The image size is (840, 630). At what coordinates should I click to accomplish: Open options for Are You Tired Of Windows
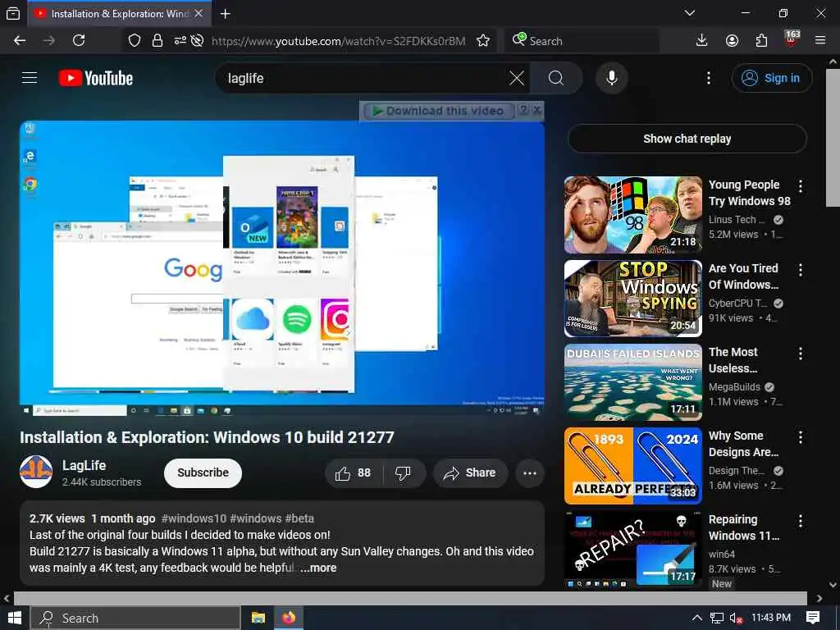click(x=801, y=270)
